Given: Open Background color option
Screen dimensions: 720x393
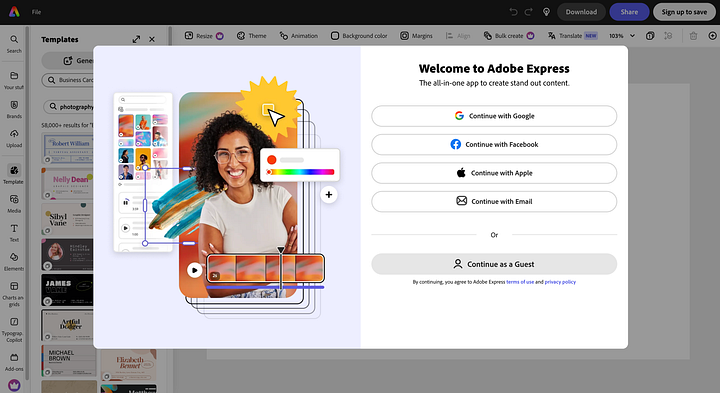Looking at the screenshot, I should (359, 36).
